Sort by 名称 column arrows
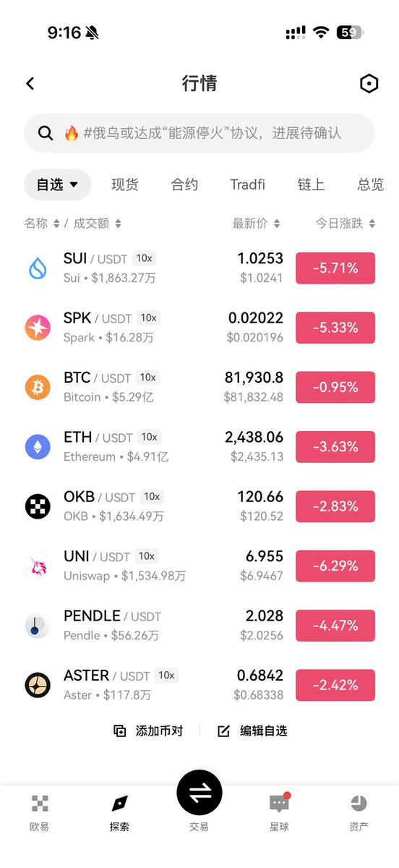Viewport: 399px width, 868px height. coord(56,224)
